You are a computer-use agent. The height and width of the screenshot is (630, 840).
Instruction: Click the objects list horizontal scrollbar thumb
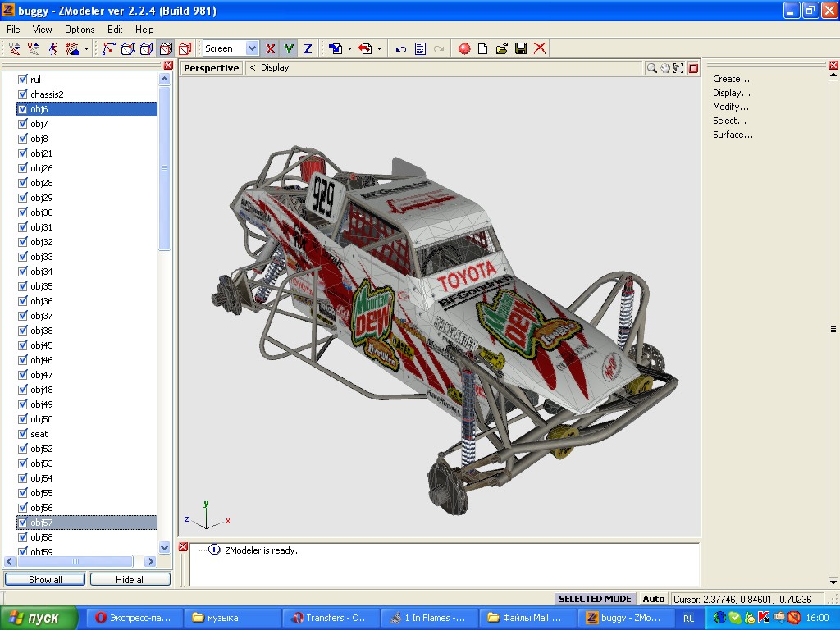(x=75, y=561)
